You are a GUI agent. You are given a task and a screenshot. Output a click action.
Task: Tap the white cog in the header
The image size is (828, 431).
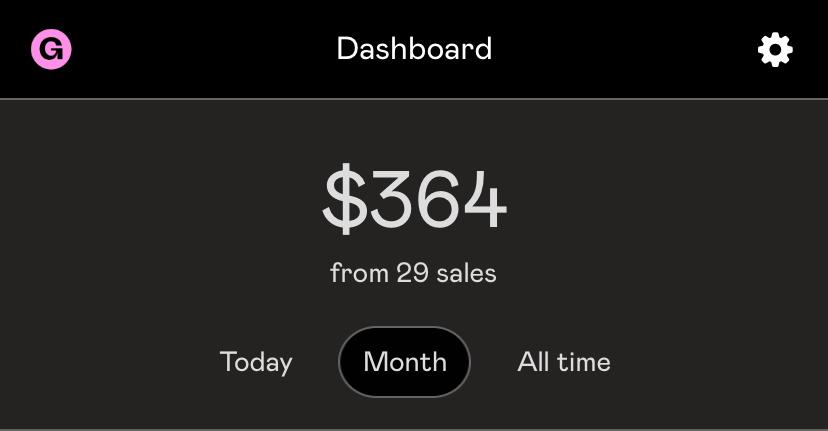[775, 50]
